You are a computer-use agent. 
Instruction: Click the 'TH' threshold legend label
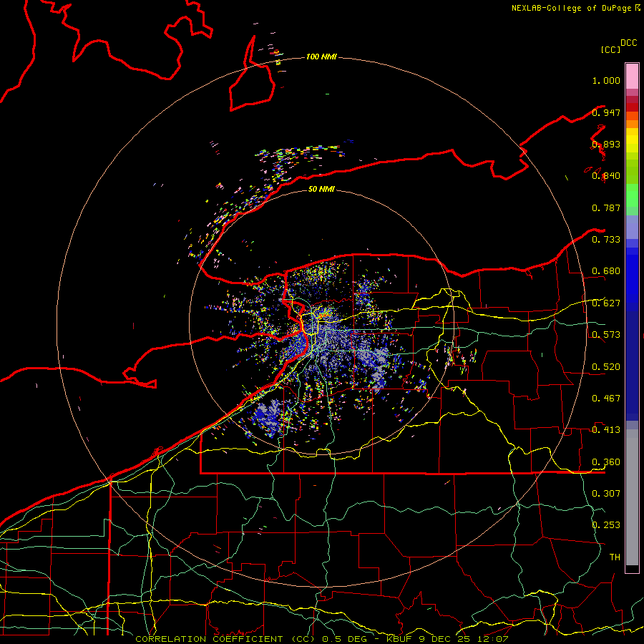click(615, 557)
